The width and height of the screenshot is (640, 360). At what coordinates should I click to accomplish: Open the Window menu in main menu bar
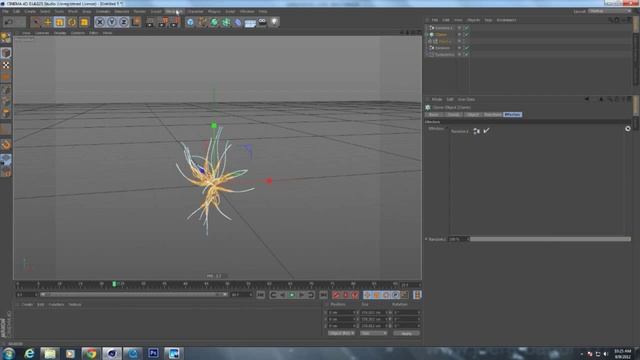click(x=247, y=11)
